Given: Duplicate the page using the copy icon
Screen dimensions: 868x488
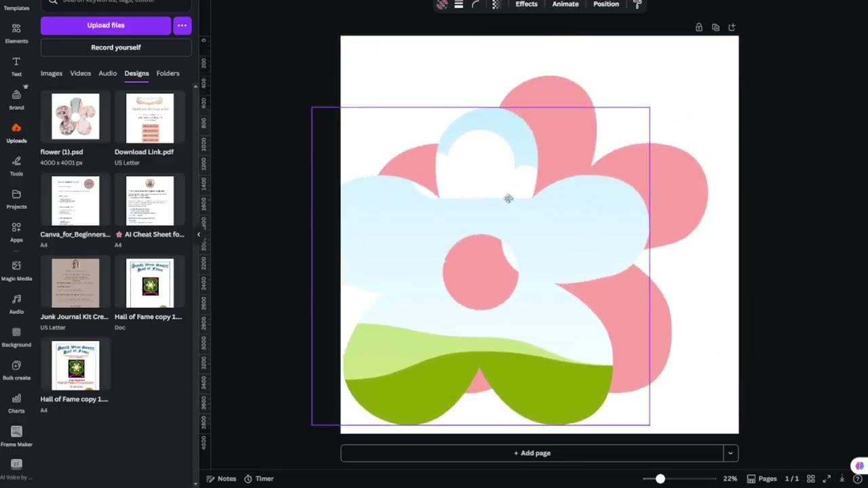Looking at the screenshot, I should click(x=715, y=27).
